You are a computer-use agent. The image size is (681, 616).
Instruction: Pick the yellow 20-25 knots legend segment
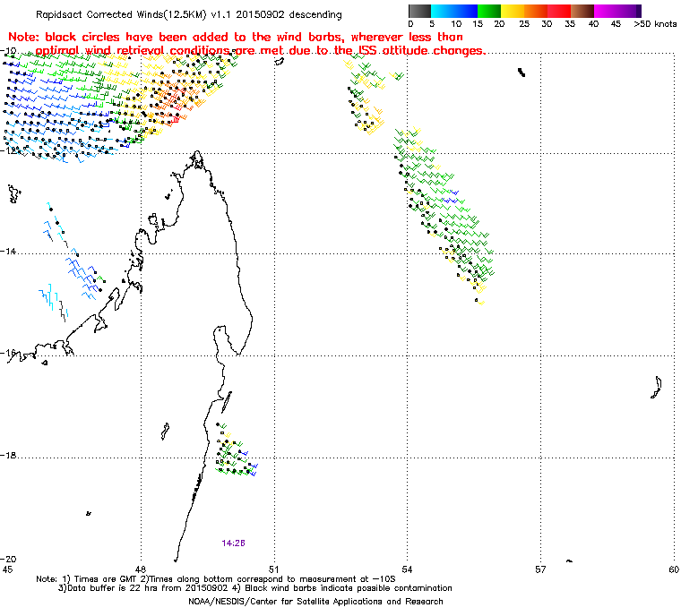coord(513,11)
